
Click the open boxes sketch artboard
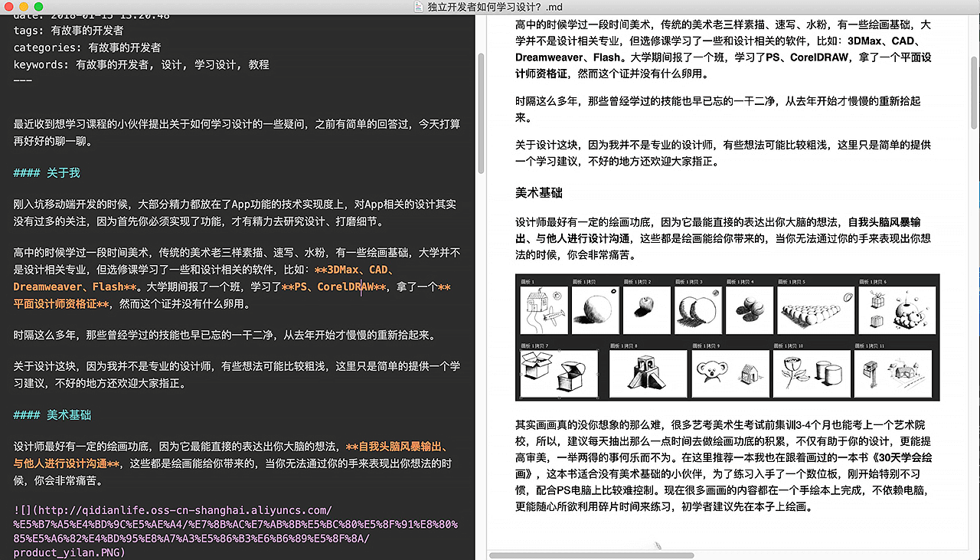point(559,374)
